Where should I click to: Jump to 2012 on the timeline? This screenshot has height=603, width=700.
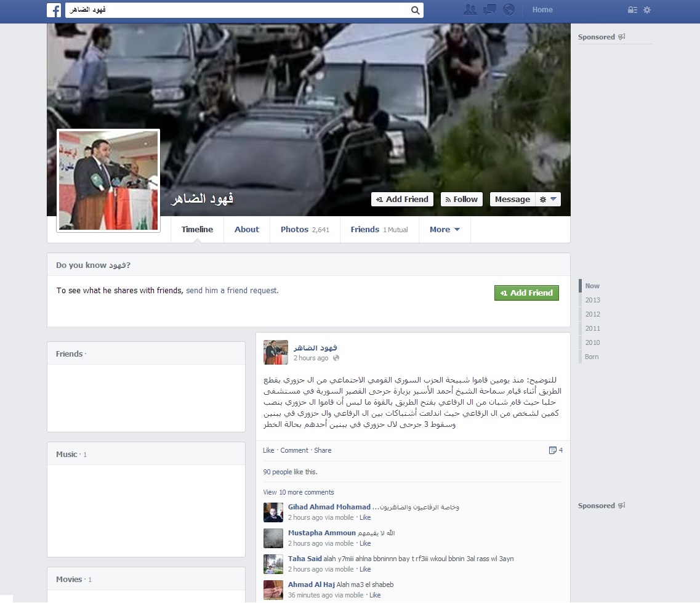[x=592, y=314]
